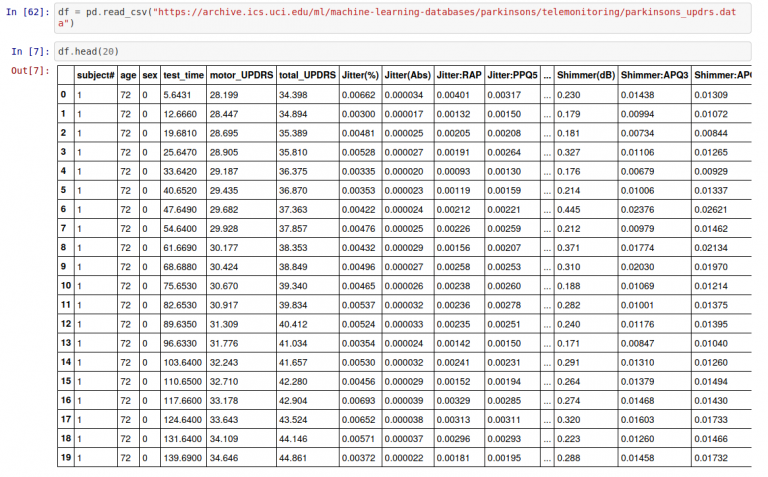Select Jitter(%) value 0.00335

[358, 171]
